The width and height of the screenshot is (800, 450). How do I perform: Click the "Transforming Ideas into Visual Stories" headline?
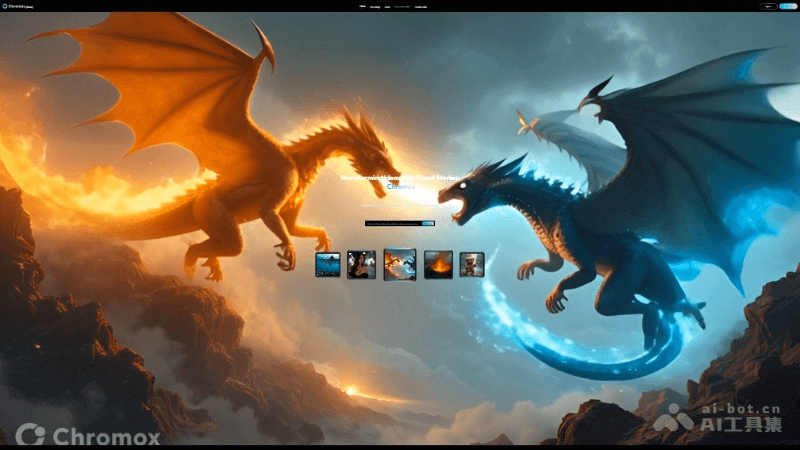pyautogui.click(x=400, y=178)
